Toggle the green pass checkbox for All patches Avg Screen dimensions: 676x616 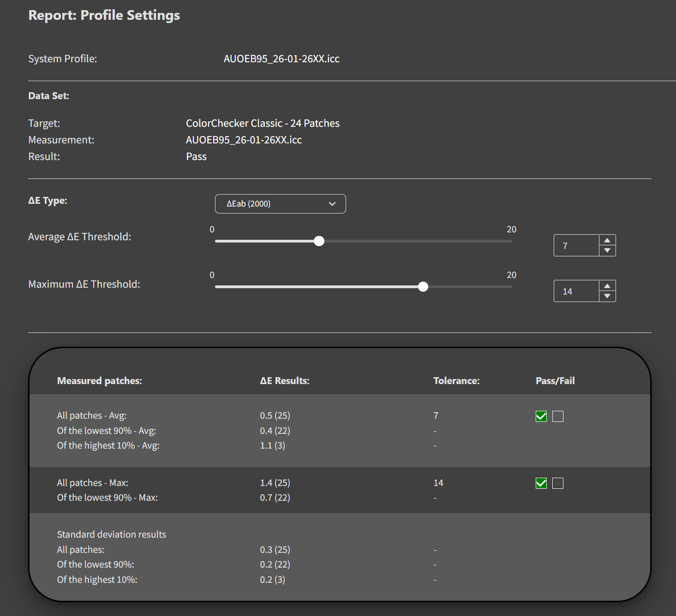[541, 416]
